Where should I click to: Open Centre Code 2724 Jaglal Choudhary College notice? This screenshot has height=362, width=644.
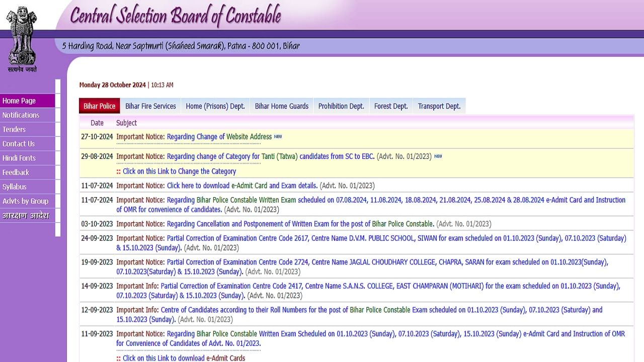click(362, 267)
